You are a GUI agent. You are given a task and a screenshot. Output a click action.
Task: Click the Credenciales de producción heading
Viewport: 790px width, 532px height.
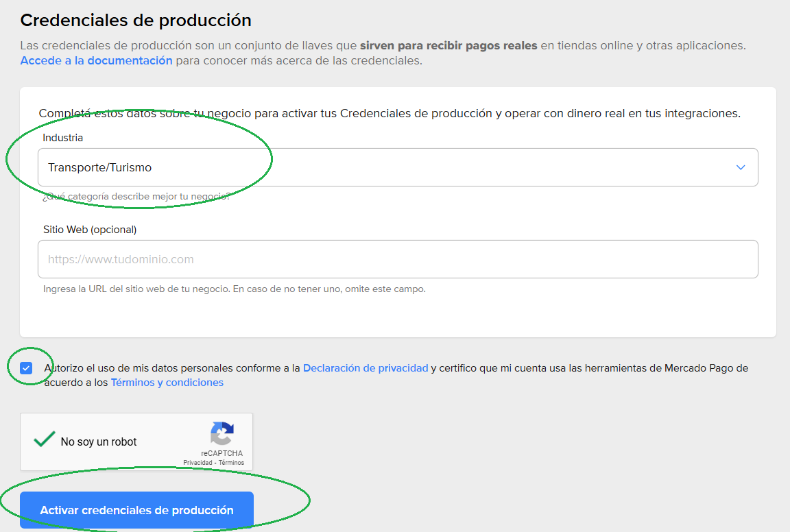[136, 20]
